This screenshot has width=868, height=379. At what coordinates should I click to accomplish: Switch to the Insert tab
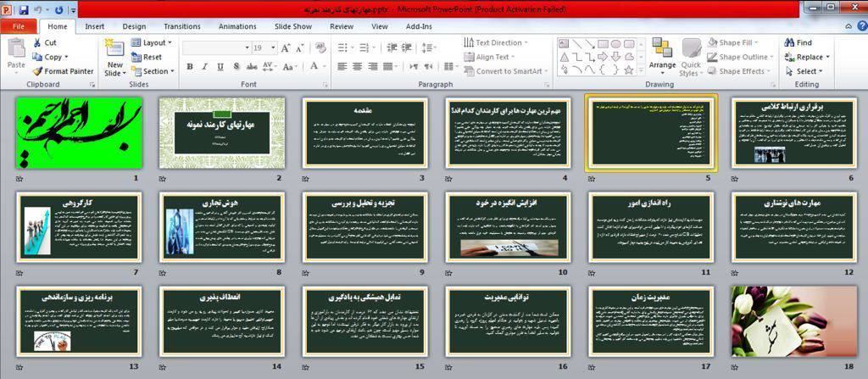tap(95, 26)
